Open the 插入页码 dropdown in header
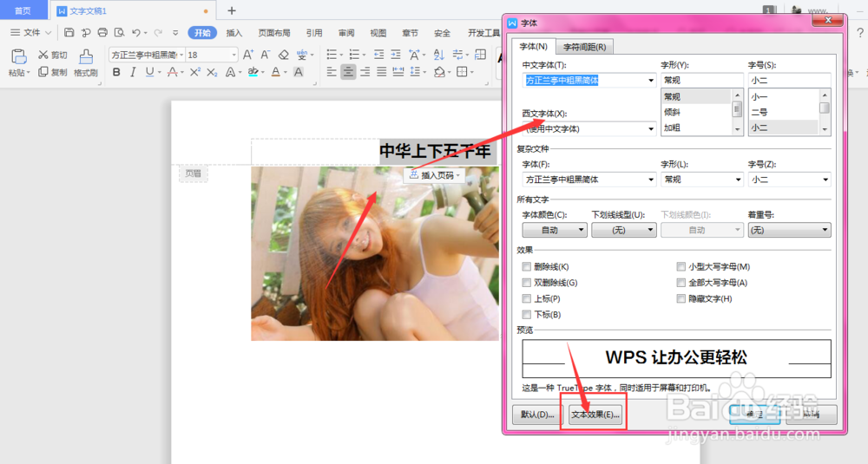Screen dimensions: 868x464 (x=435, y=175)
